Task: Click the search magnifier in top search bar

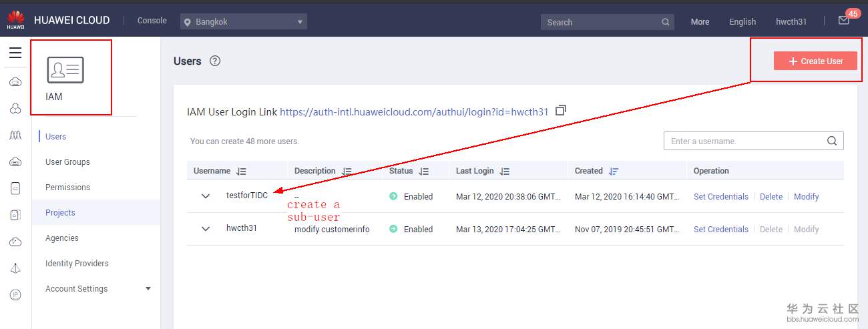Action: 666,22
